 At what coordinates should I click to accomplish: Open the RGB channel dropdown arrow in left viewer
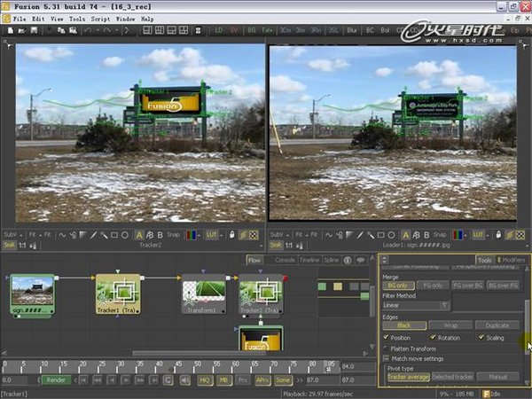pyautogui.click(x=199, y=235)
